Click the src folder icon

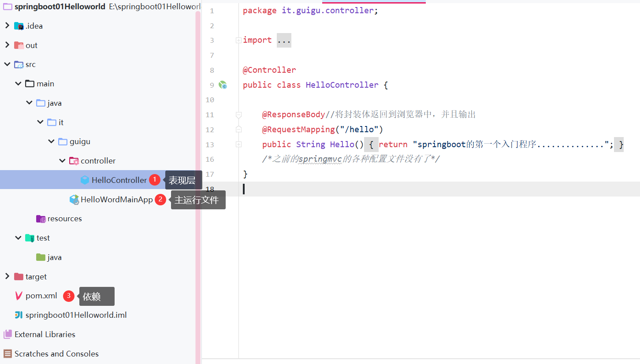19,64
